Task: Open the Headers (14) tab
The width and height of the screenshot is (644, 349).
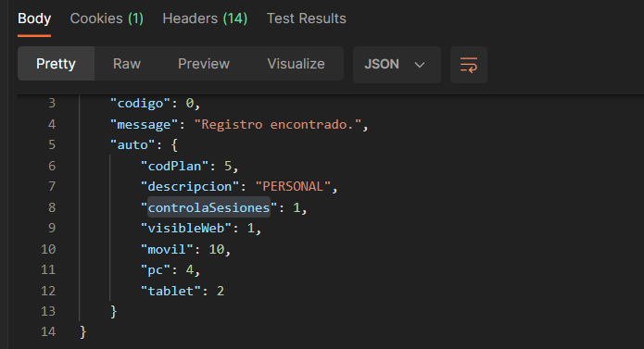Action: pos(205,19)
